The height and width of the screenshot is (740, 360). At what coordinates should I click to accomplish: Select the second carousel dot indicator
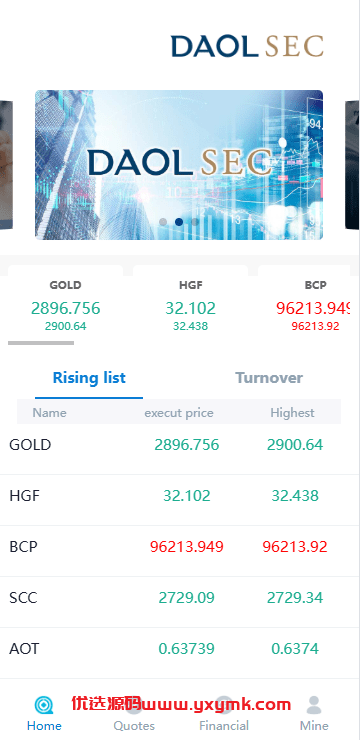point(179,222)
